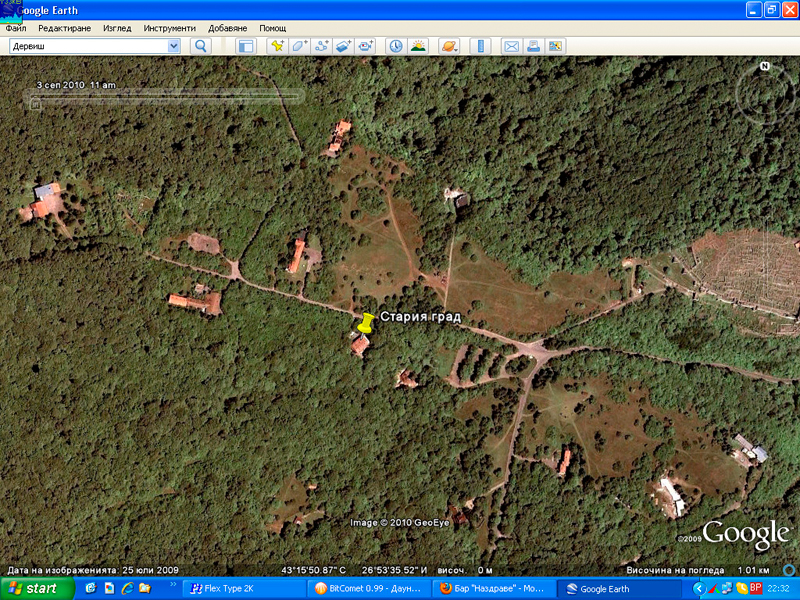Click the streaming indicator status icon
Viewport: 800px width, 600px height.
(789, 570)
